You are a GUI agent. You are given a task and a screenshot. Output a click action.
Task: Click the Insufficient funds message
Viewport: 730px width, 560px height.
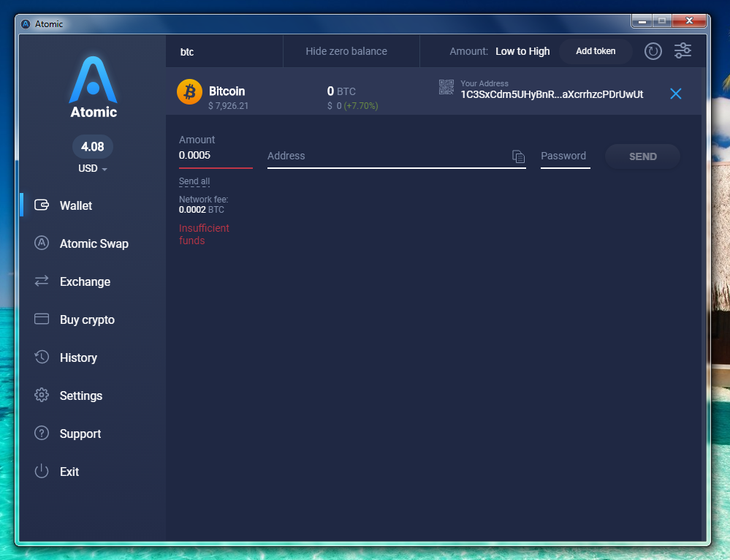click(204, 235)
